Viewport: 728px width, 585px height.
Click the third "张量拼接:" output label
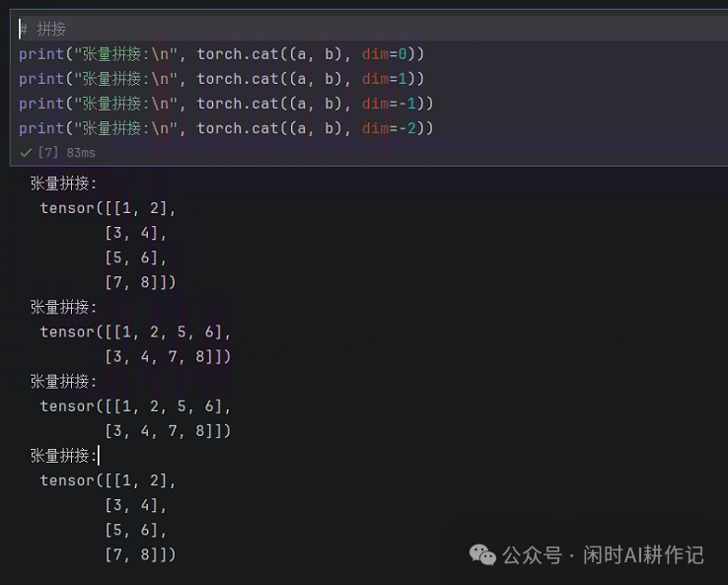click(x=63, y=382)
